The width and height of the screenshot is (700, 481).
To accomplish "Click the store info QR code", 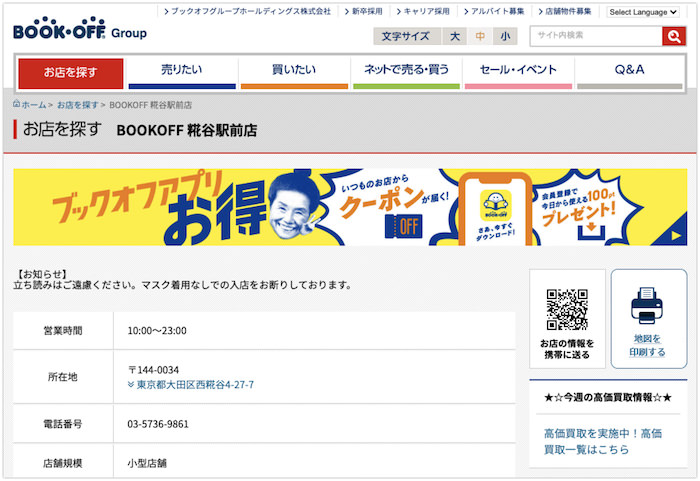I will coord(567,309).
